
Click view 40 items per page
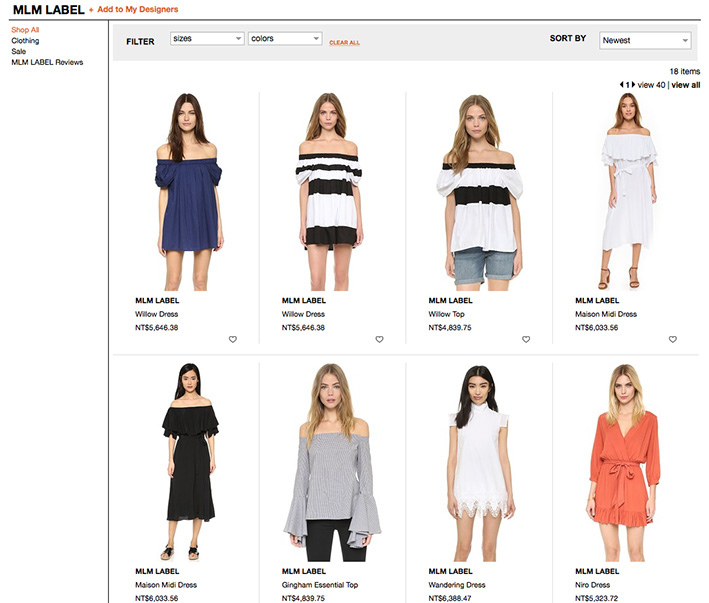coord(651,85)
